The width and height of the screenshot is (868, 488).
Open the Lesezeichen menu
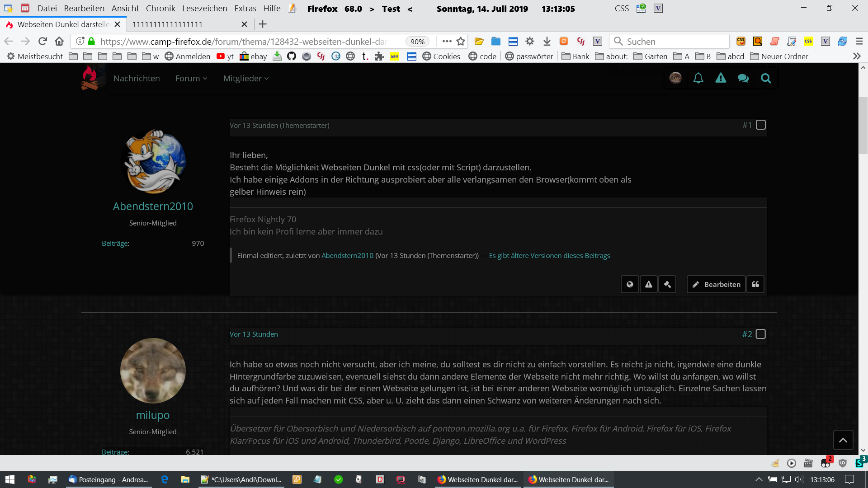(x=204, y=8)
